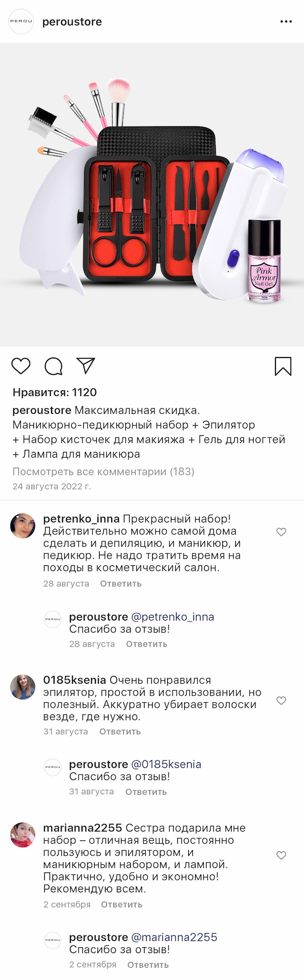Open petrenko_inna's profile picture
304x980 pixels.
point(23,526)
